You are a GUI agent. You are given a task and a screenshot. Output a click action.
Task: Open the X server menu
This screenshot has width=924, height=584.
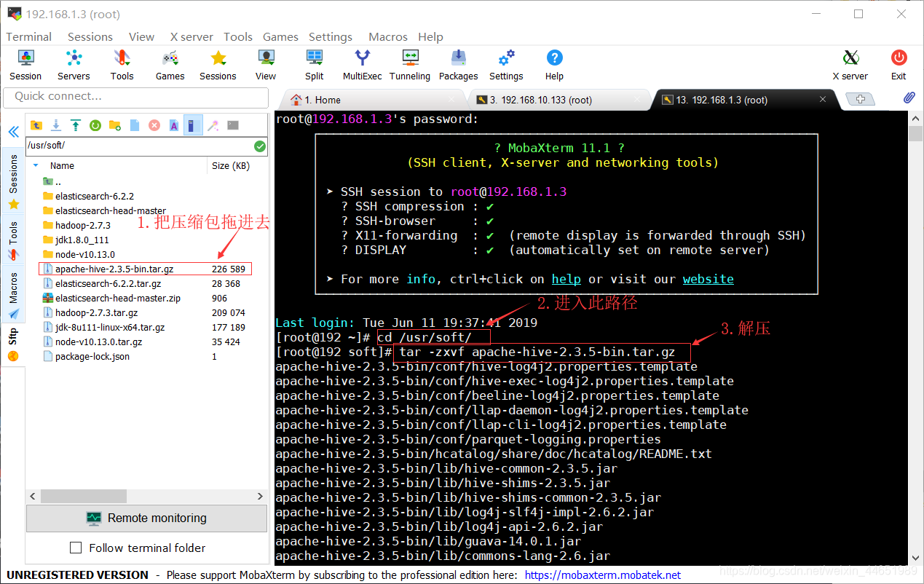(x=191, y=36)
